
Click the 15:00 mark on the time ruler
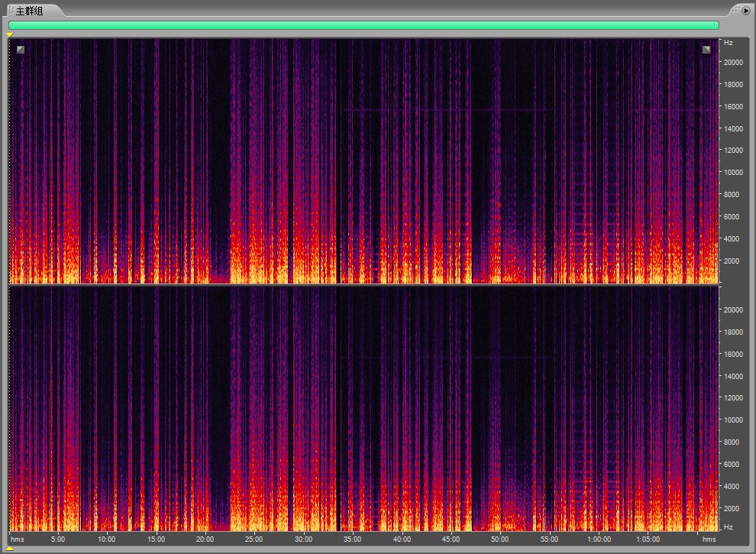coord(156,539)
